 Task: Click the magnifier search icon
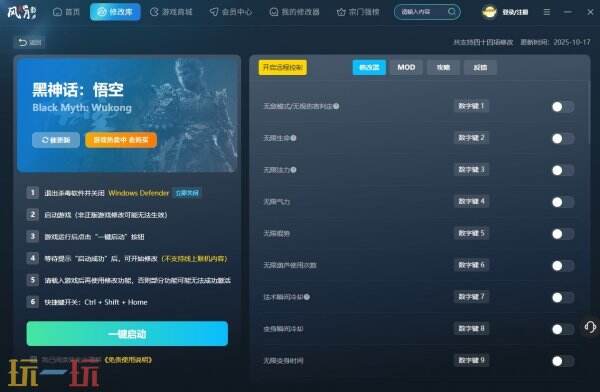(x=452, y=12)
